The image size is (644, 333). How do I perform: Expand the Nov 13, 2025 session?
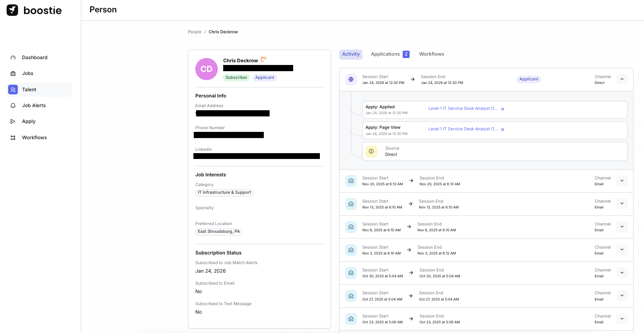click(x=622, y=203)
